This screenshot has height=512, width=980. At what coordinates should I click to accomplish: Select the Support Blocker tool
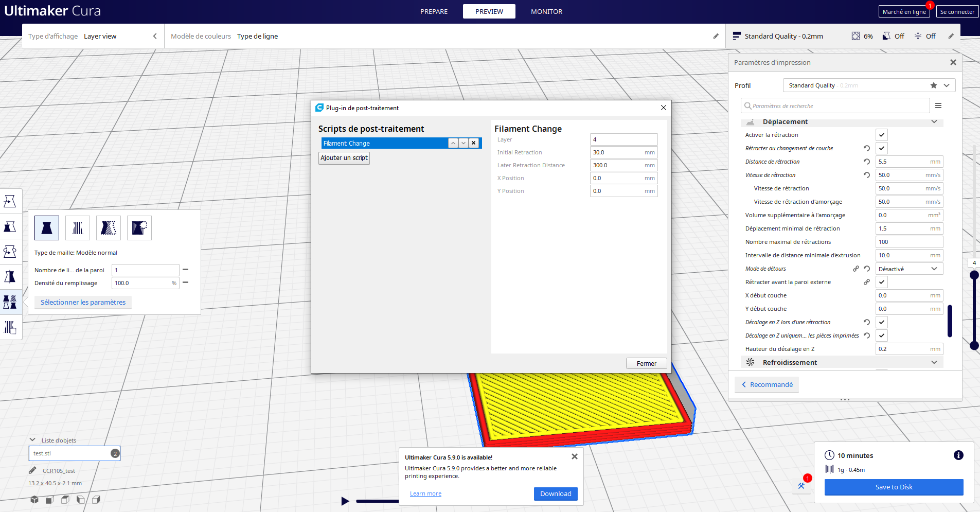coord(10,327)
